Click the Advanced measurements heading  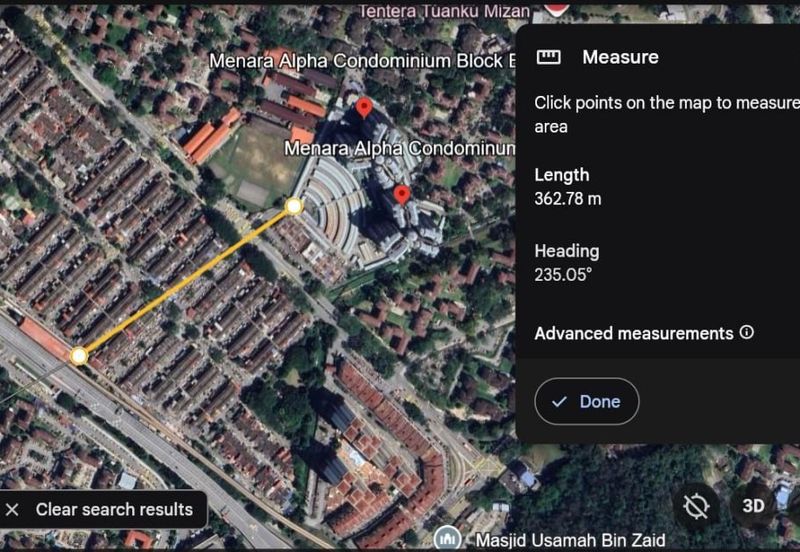click(634, 333)
